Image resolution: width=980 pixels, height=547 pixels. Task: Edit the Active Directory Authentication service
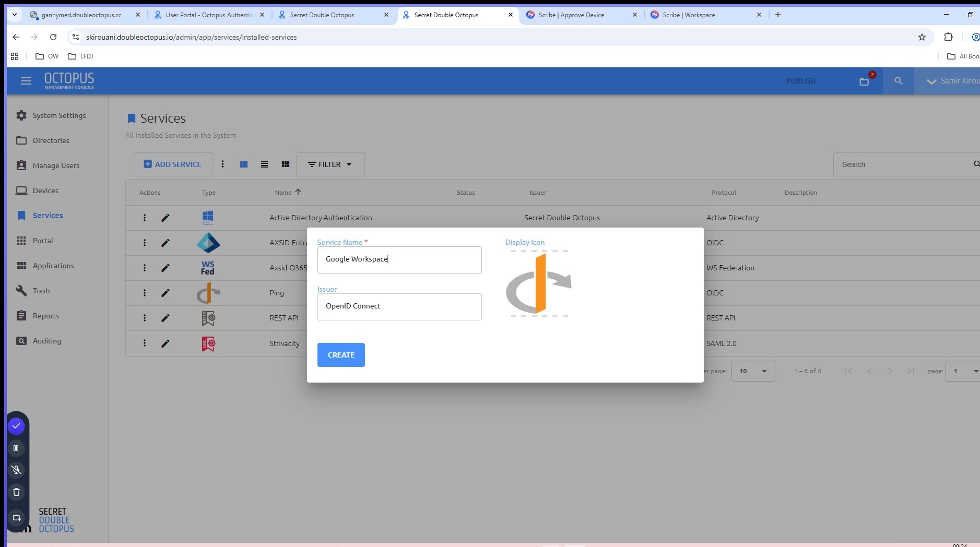pos(166,218)
